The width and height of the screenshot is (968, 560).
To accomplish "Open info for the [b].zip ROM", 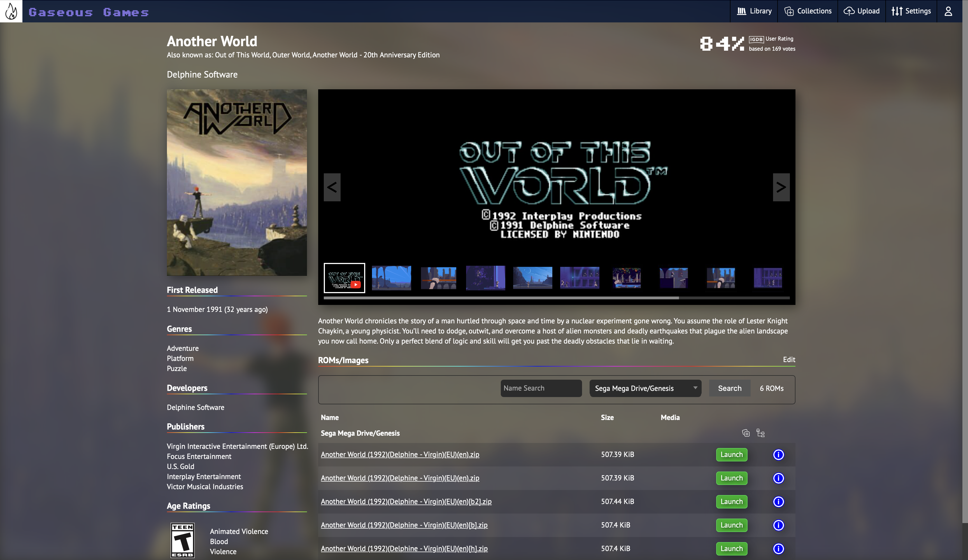I will tap(778, 525).
